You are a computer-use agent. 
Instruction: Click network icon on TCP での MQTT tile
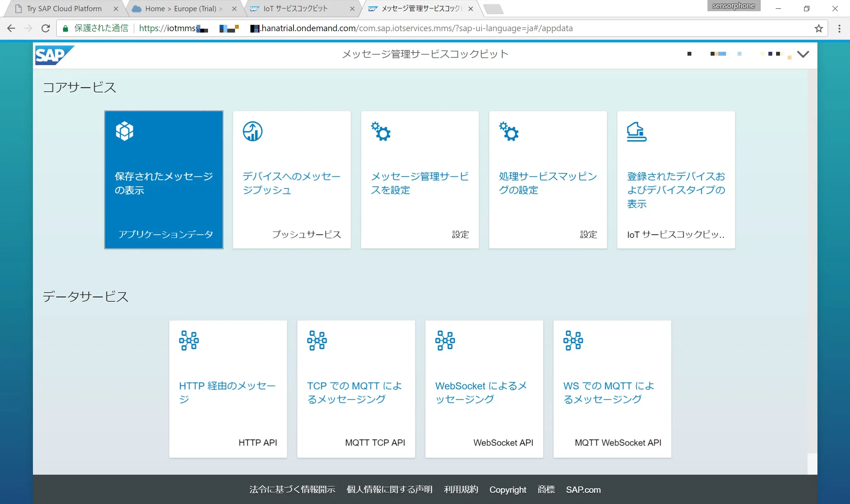pyautogui.click(x=317, y=341)
